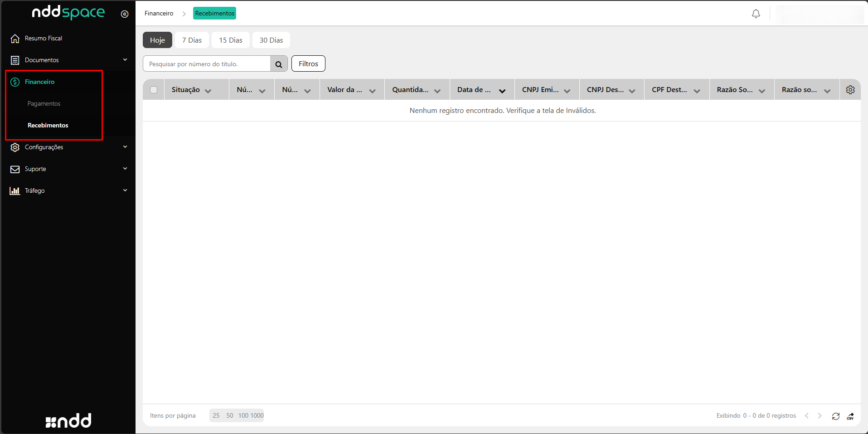Open Pagamentos in the sidebar

click(44, 103)
